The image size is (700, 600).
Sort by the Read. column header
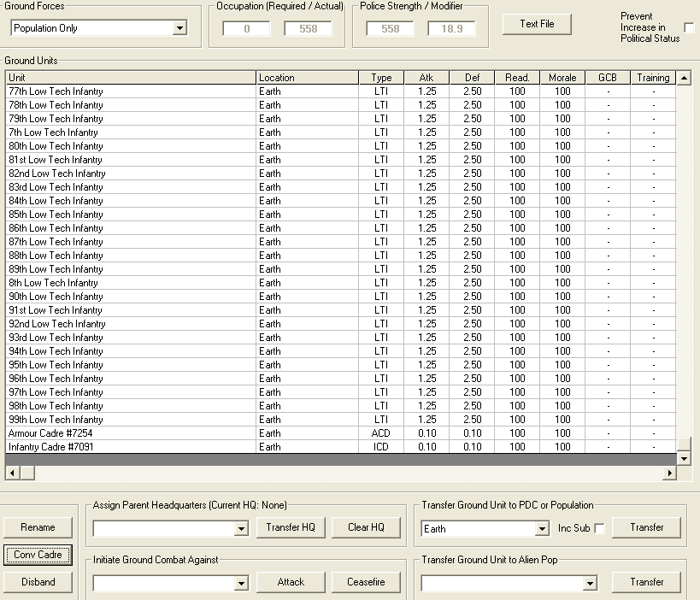(517, 78)
